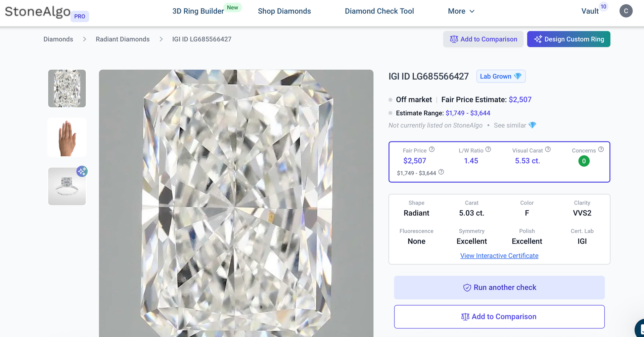Click the Fair Price help icon

[432, 149]
